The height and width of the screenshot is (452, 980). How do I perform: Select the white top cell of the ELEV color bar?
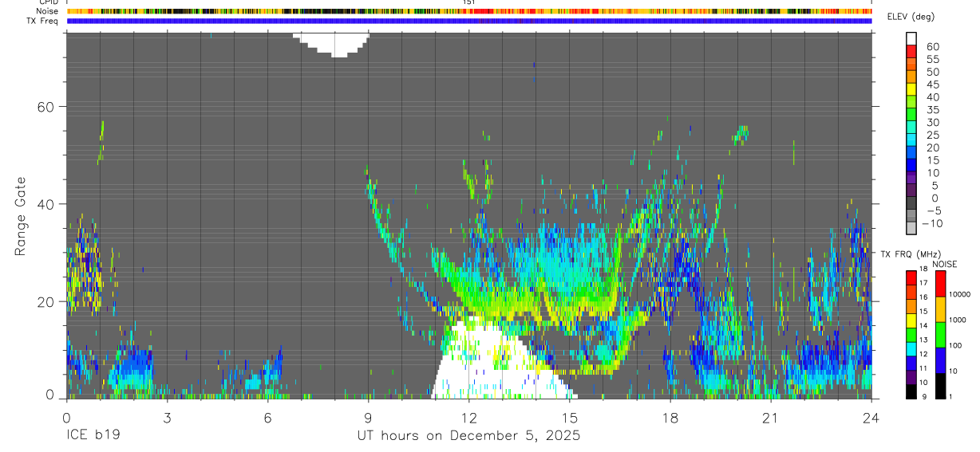[911, 38]
